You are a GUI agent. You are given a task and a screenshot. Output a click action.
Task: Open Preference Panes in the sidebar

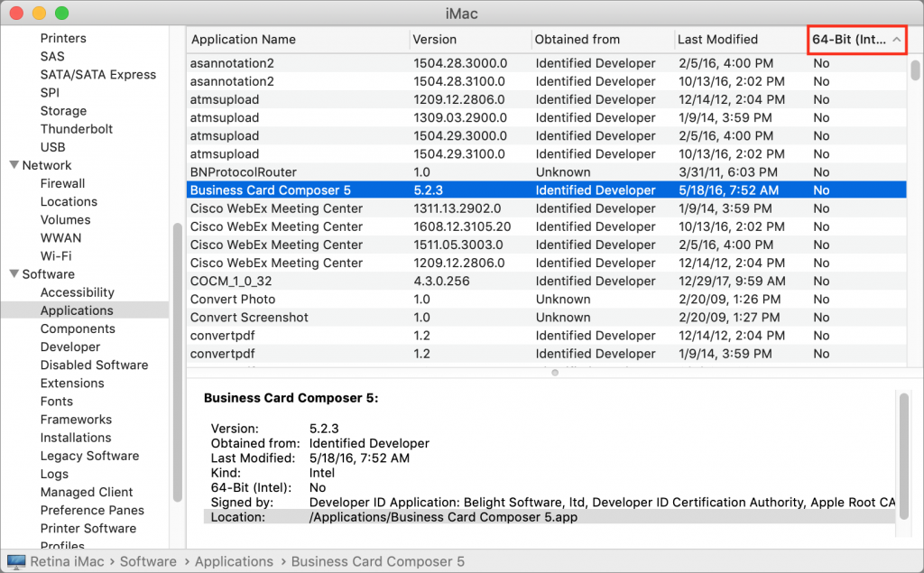tap(92, 511)
